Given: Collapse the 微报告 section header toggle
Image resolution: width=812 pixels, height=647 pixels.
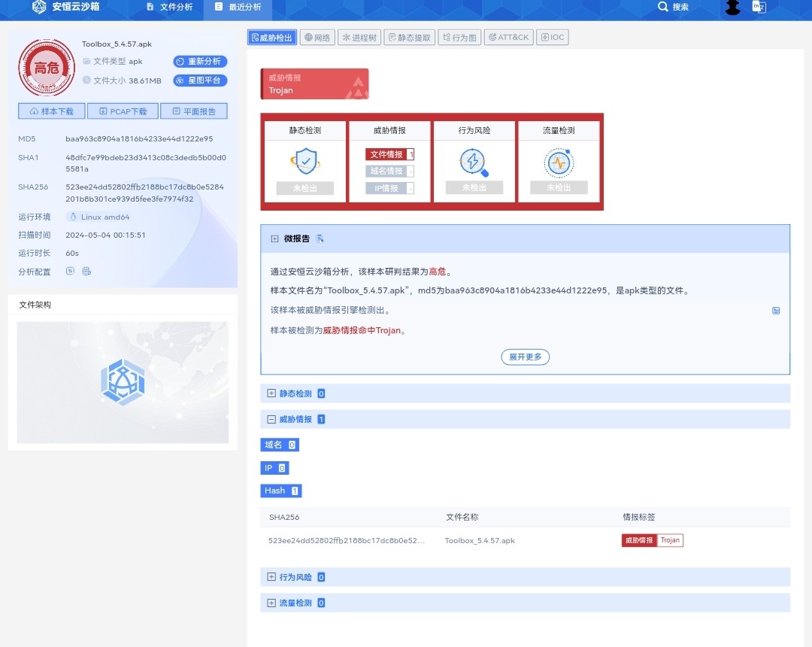Looking at the screenshot, I should [x=274, y=238].
